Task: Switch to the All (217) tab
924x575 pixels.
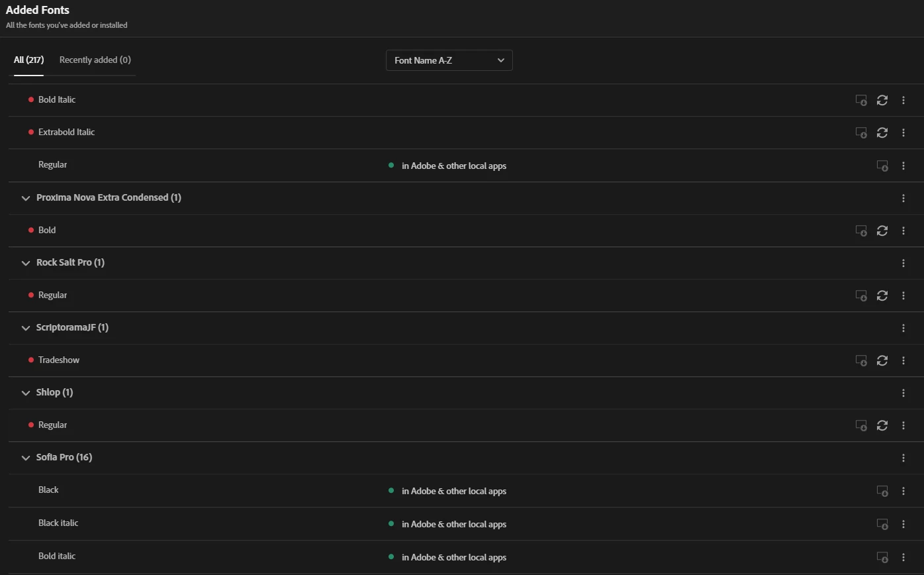Action: [28, 60]
